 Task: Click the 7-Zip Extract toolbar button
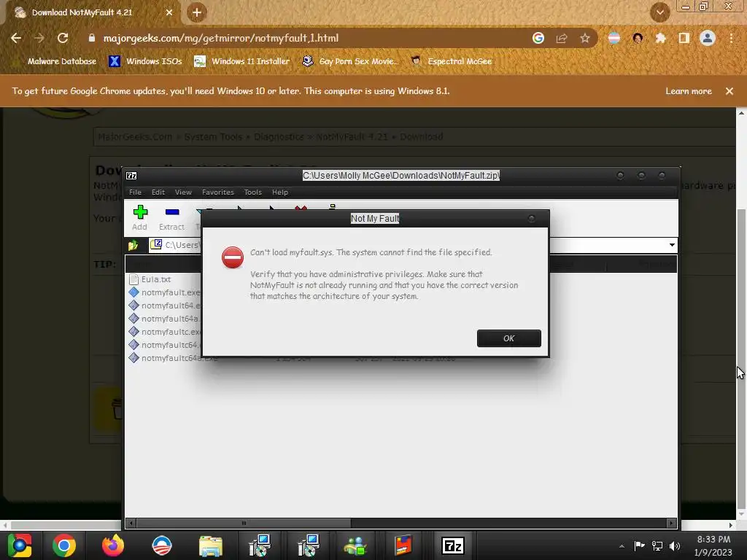click(x=171, y=218)
